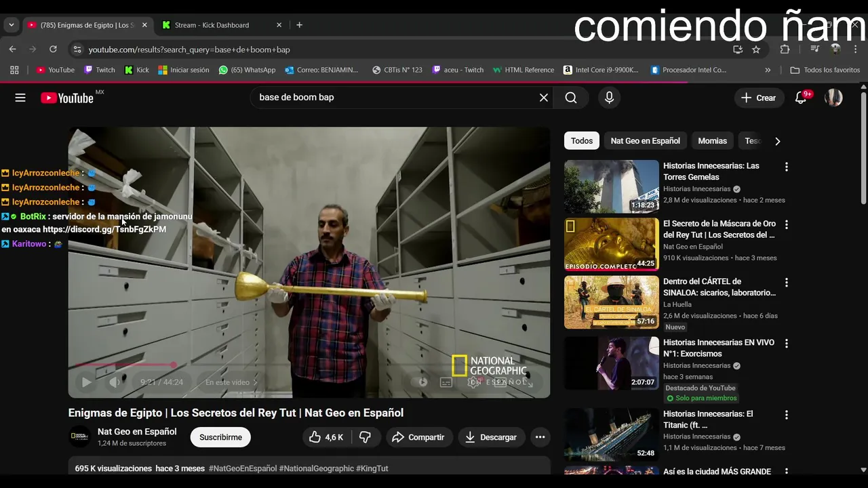Open Las Torres Gemelas video thumbnail
Viewport: 868px width, 488px height.
tap(611, 186)
